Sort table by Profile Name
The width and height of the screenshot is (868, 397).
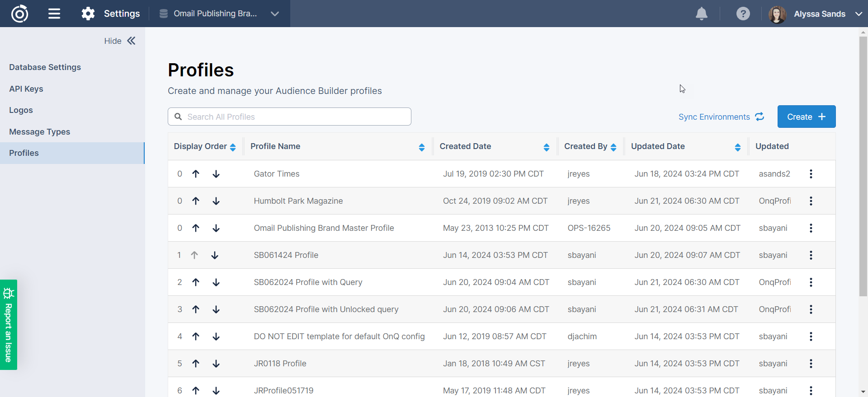tap(421, 147)
